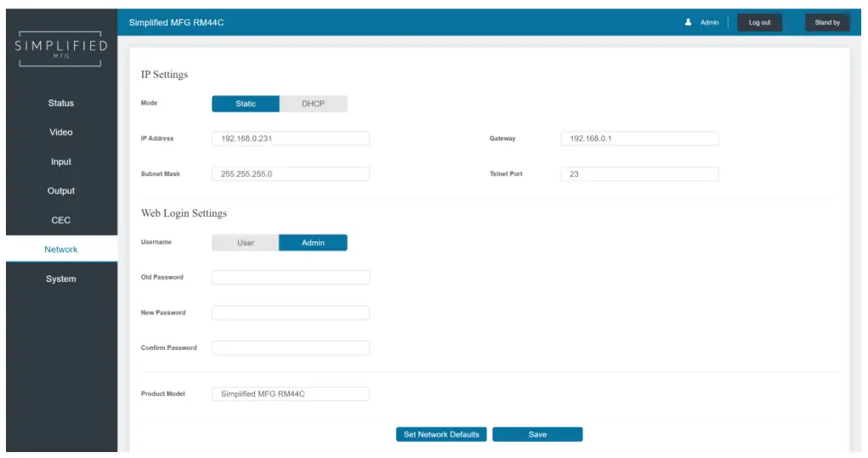
Task: Click the Admin user profile icon
Action: coord(688,22)
